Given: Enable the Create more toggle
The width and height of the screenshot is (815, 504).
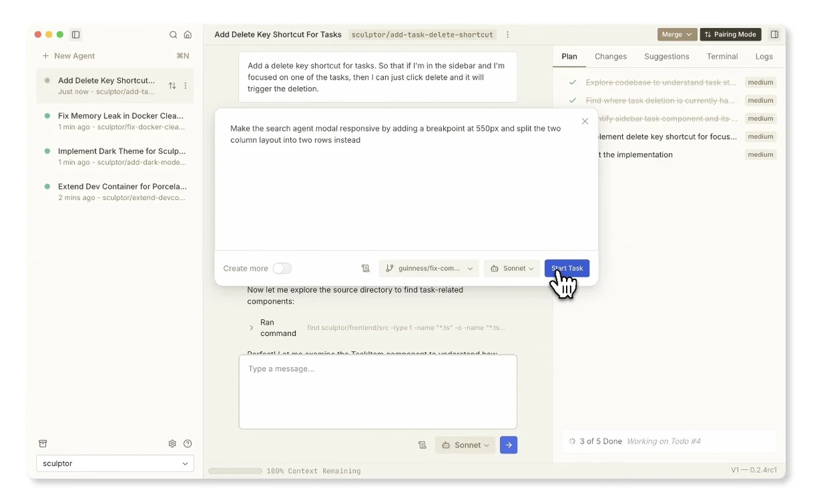Looking at the screenshot, I should [282, 268].
